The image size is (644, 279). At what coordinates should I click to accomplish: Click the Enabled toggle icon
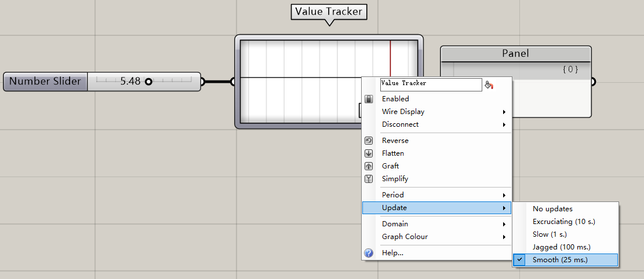pos(369,99)
